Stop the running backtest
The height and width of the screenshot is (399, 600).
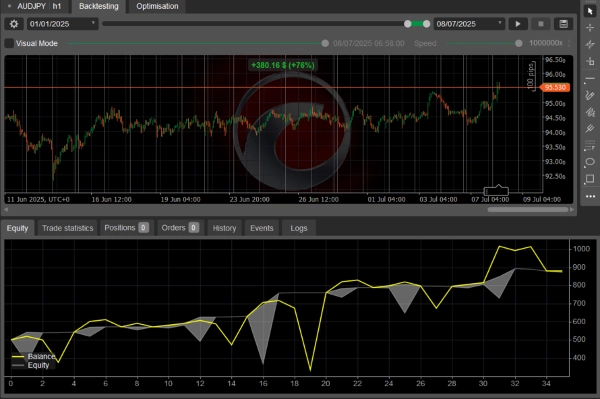541,24
